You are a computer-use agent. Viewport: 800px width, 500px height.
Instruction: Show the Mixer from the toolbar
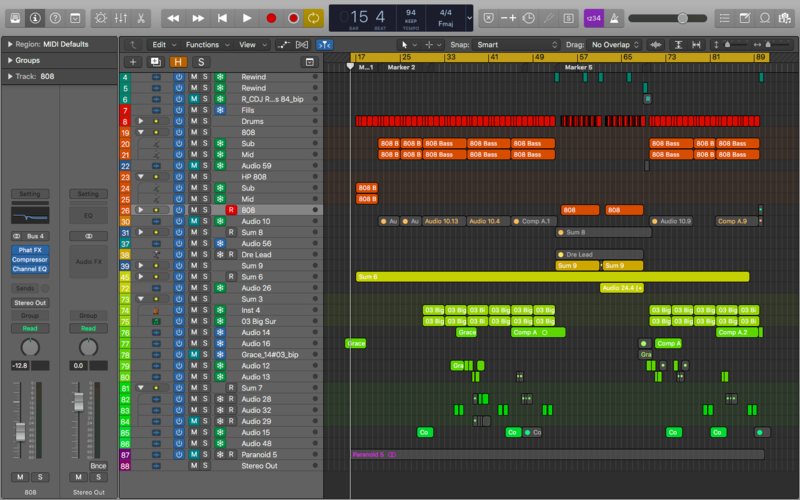coord(122,18)
